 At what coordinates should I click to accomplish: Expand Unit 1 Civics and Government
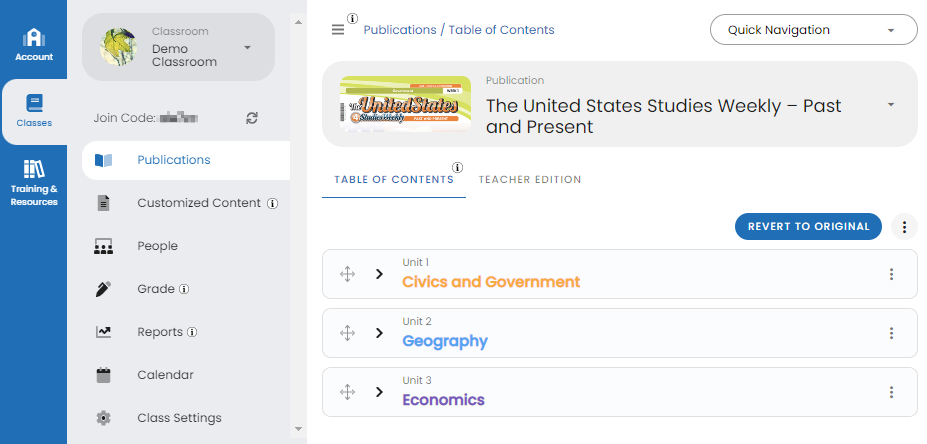click(x=380, y=274)
